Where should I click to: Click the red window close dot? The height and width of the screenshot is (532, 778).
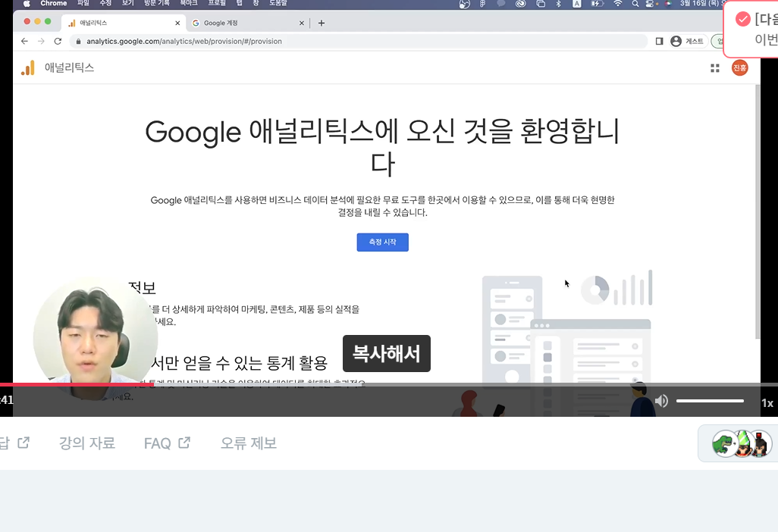27,21
